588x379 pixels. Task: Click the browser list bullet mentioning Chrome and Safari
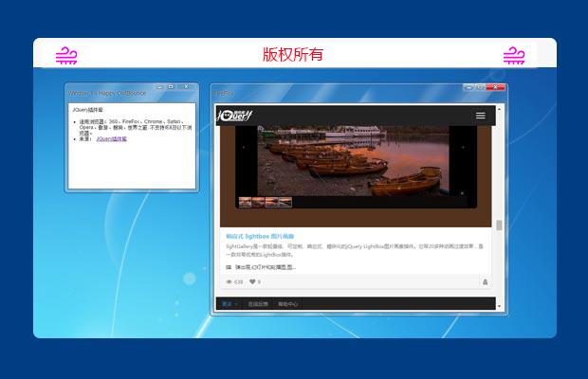[136, 127]
